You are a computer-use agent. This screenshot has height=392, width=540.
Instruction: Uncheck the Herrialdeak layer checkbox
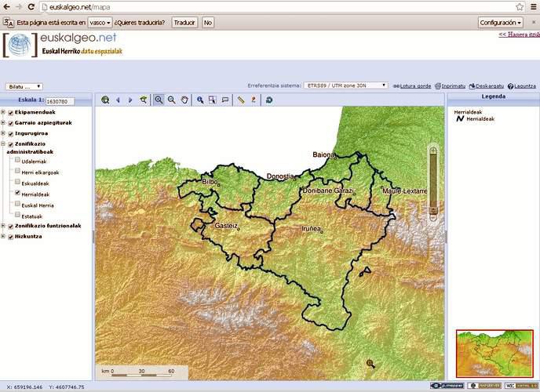(x=16, y=193)
